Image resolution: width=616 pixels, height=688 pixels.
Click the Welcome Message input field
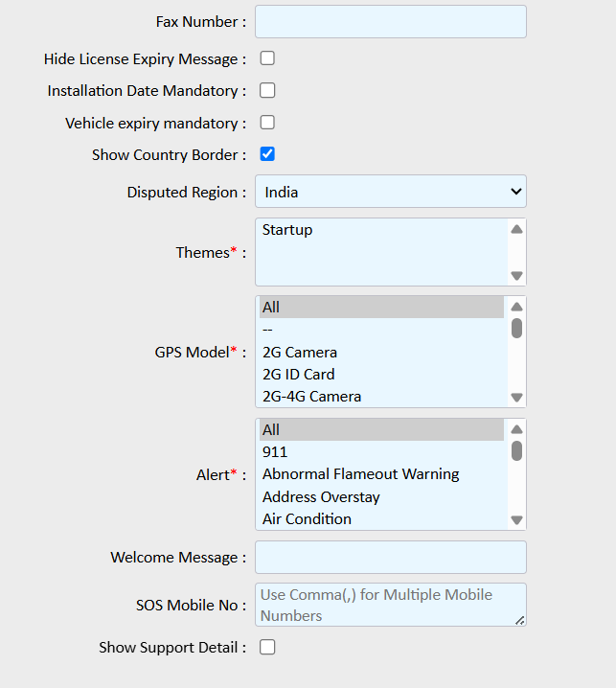(x=390, y=557)
